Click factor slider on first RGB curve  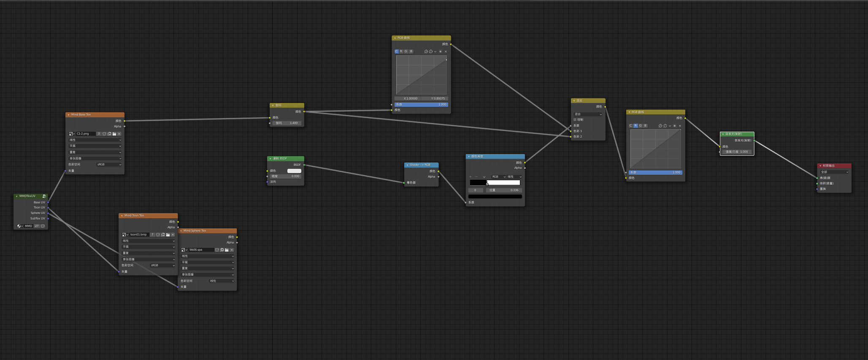[x=421, y=105]
